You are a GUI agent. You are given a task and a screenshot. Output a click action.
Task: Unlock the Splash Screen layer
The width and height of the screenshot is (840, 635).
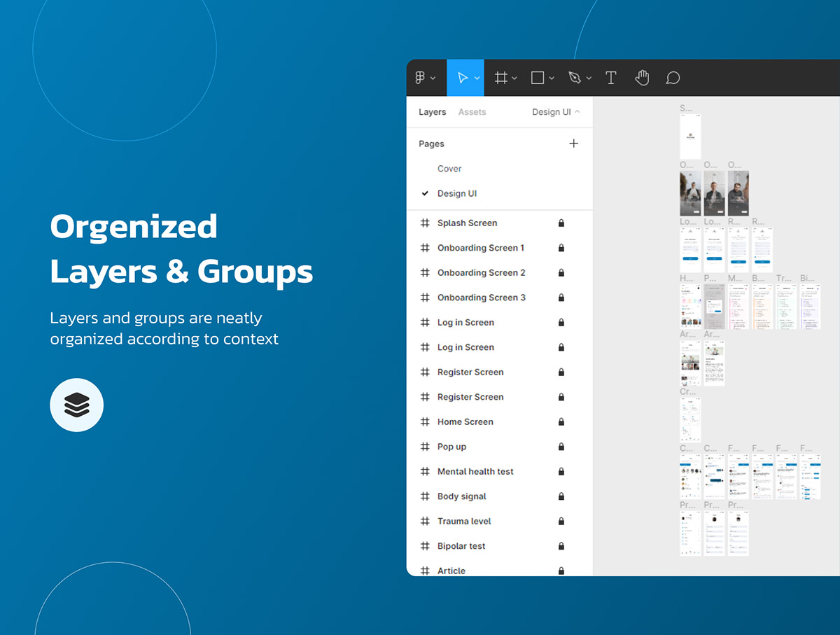coord(561,223)
